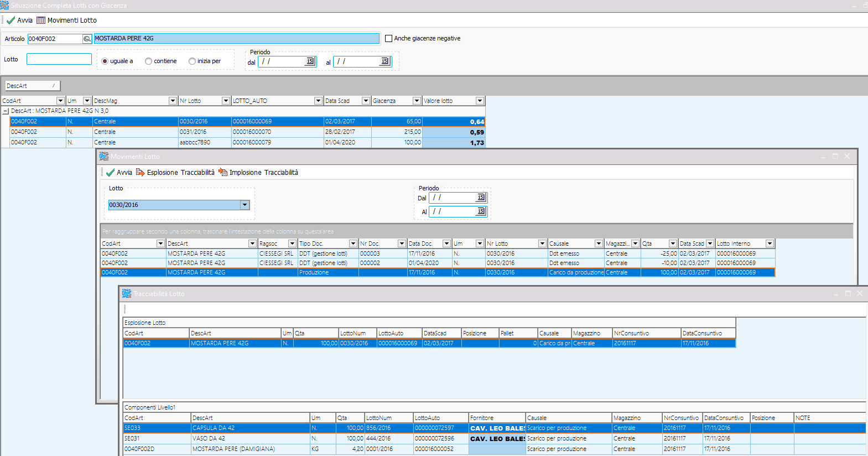Close the Tracciabilità Lotto window
This screenshot has width=868, height=456.
tap(860, 294)
